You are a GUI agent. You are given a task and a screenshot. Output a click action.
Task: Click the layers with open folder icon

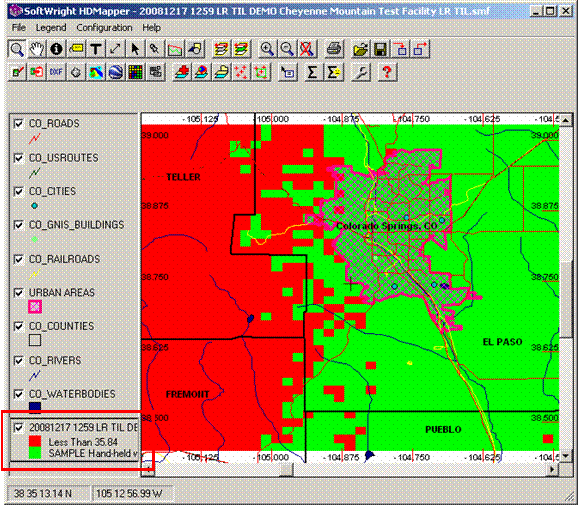[x=221, y=72]
